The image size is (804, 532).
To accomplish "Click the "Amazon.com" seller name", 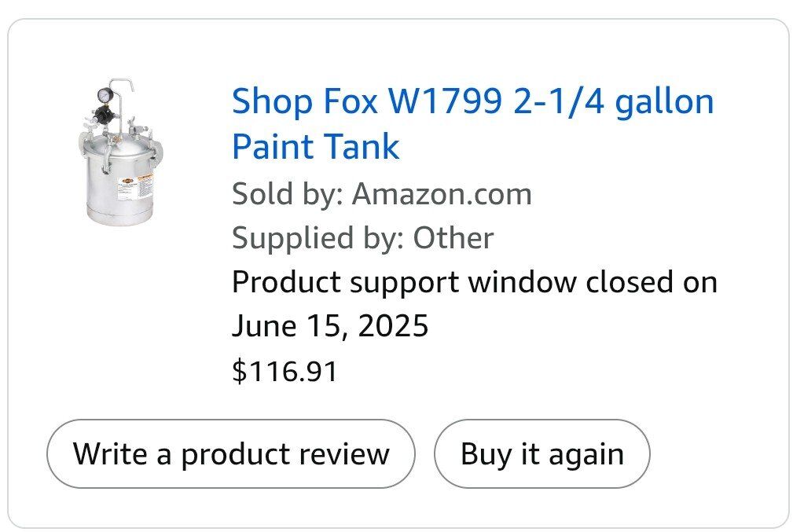I will coord(441,194).
